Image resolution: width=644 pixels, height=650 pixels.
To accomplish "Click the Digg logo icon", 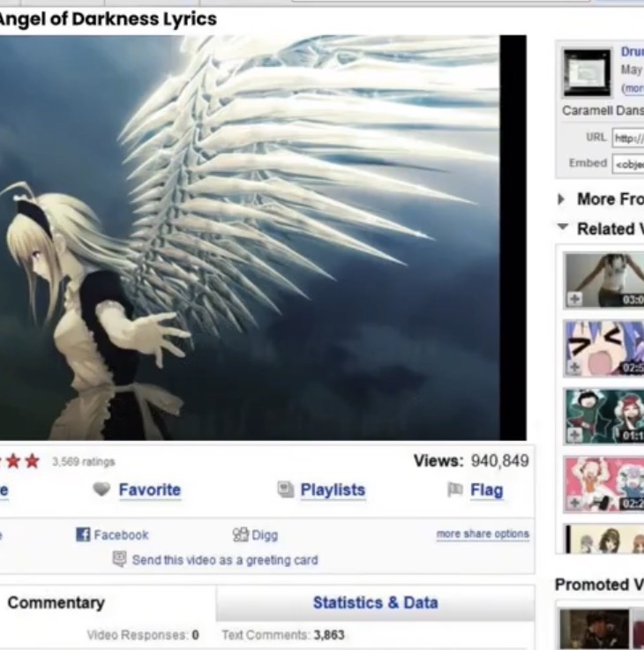I will [x=241, y=534].
